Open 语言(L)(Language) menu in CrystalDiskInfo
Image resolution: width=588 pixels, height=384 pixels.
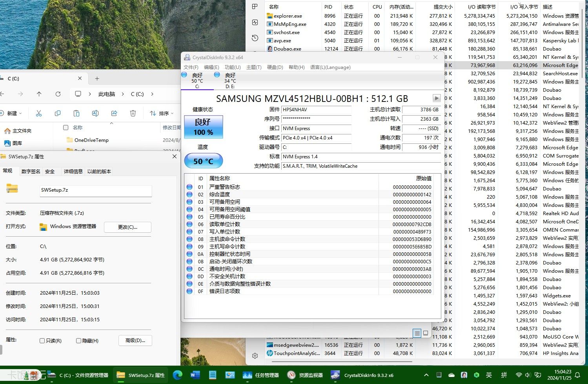[x=330, y=67]
